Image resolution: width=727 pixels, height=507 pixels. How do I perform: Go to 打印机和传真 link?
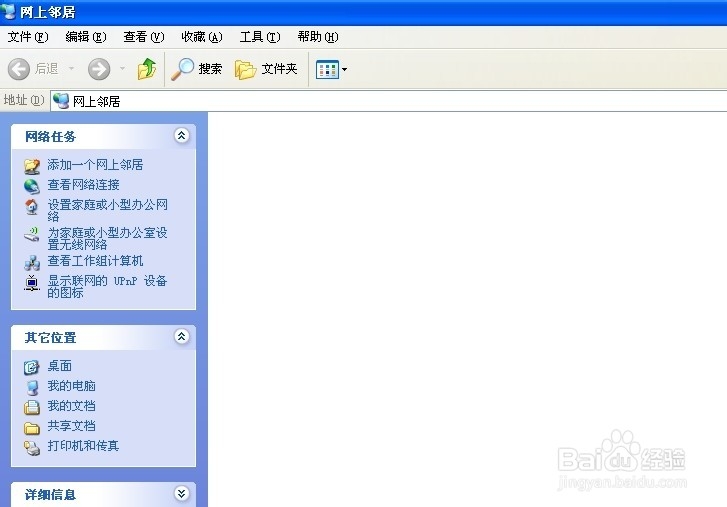point(83,446)
